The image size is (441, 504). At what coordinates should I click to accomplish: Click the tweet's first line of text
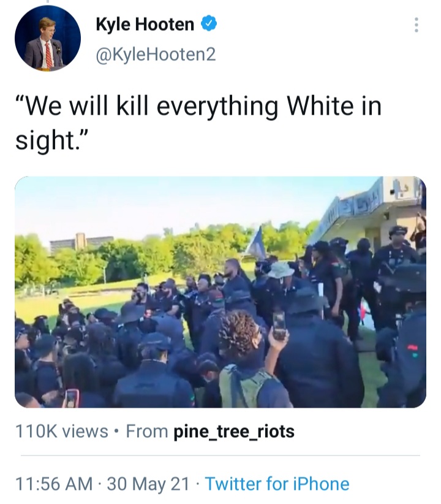point(198,107)
